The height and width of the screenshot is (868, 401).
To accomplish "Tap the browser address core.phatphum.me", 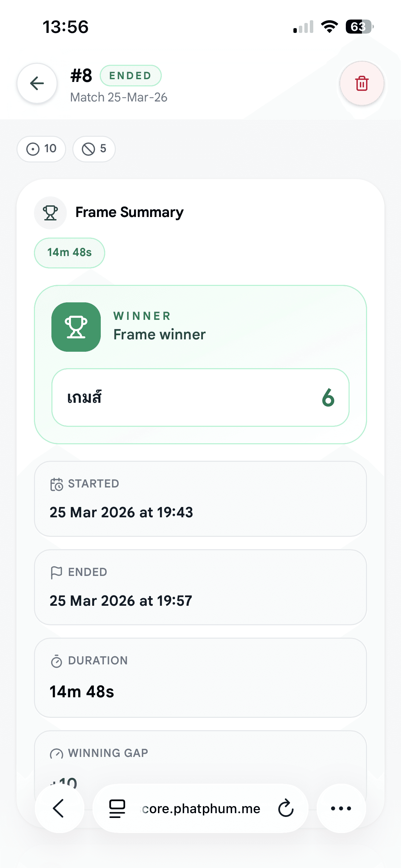I will pos(201,808).
